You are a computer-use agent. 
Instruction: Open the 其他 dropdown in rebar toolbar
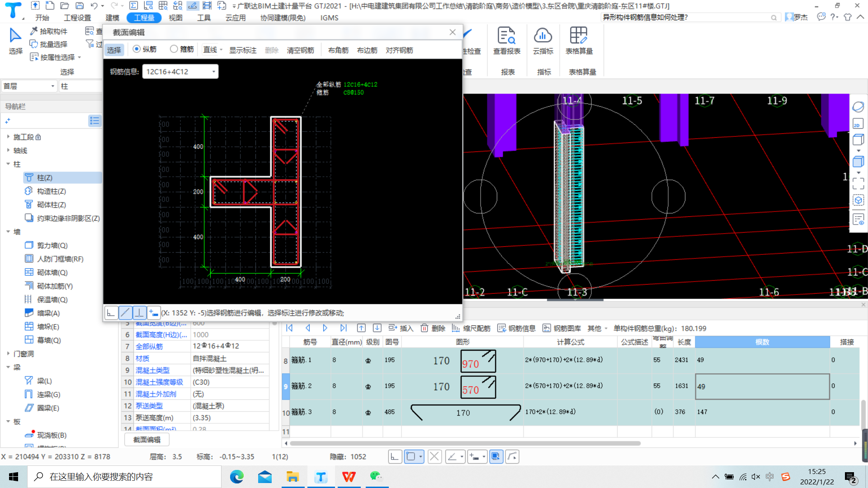(597, 328)
